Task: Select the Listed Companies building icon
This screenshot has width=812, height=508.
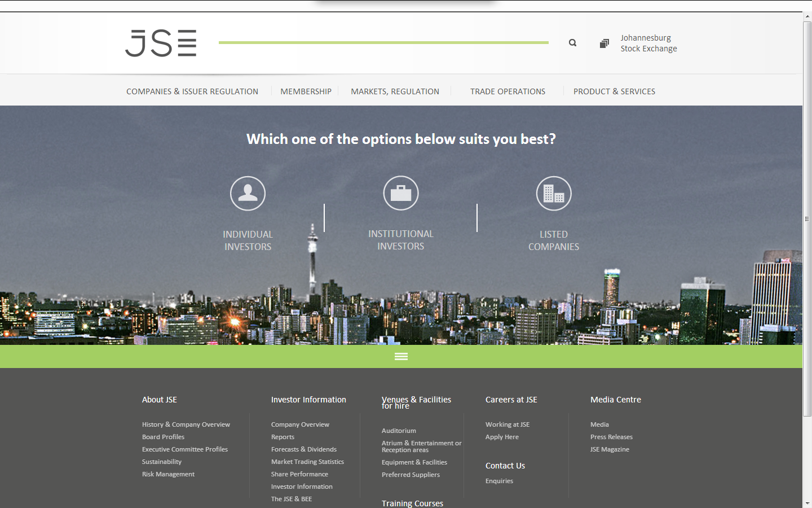Action: (554, 193)
